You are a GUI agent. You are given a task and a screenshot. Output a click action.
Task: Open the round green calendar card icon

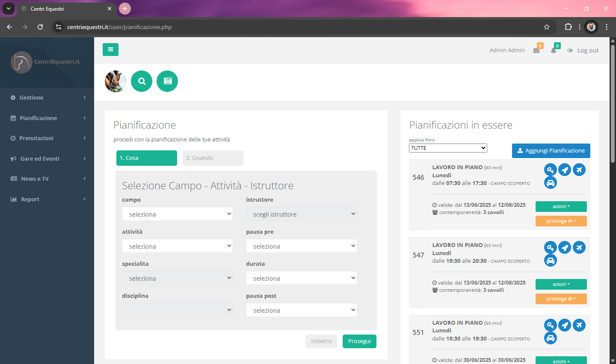(167, 81)
